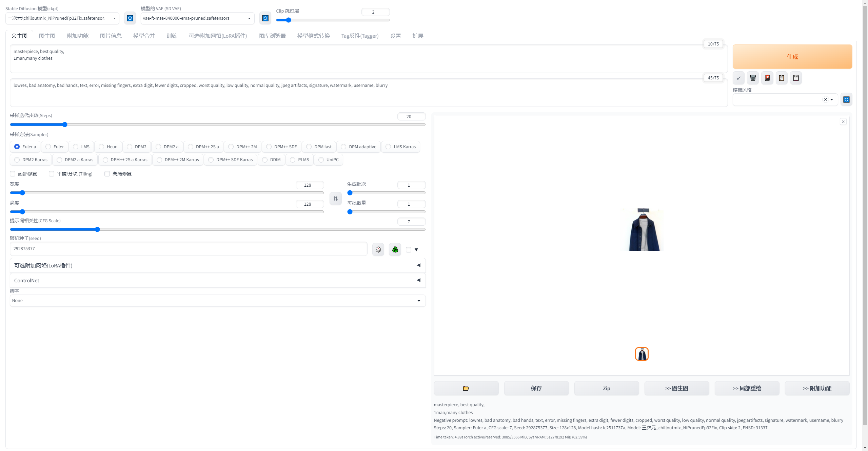
Task: Expand the ControlNet section
Action: (217, 280)
